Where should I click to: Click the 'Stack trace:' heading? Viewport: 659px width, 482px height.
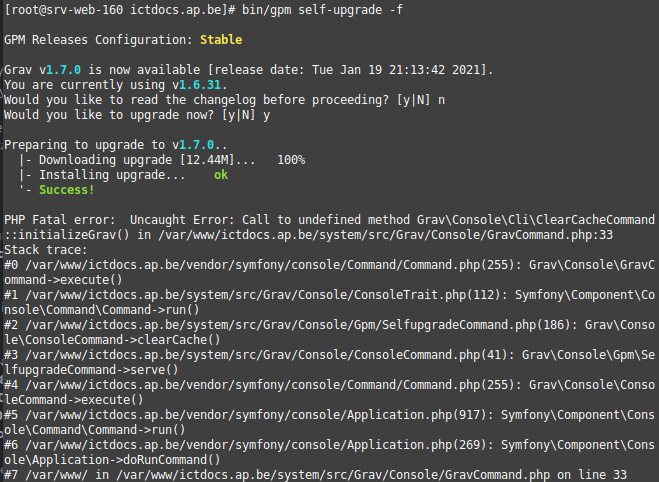[46, 250]
